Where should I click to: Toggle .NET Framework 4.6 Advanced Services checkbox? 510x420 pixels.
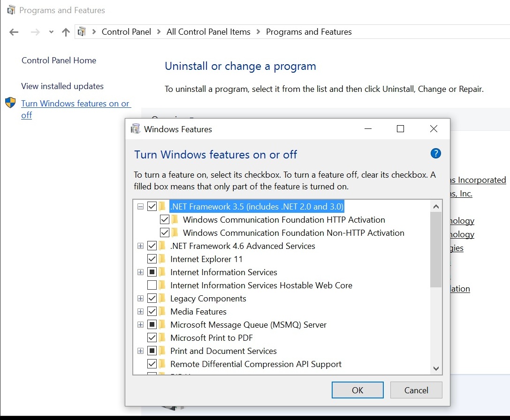(152, 246)
